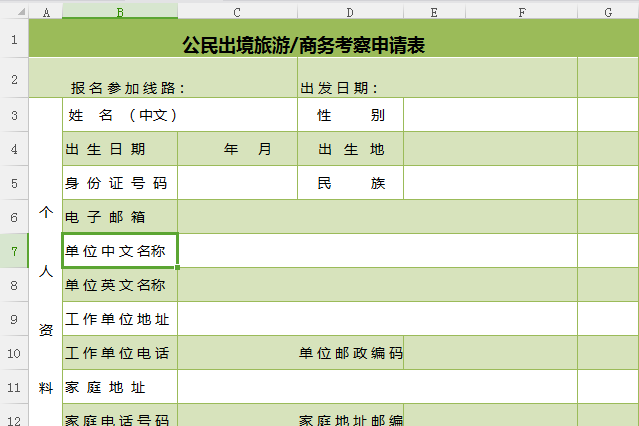The image size is (639, 426).
Task: Click the select-all corner of the sheet
Action: [14, 11]
